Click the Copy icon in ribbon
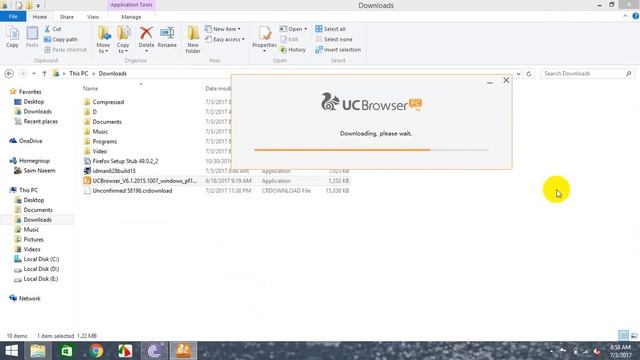 12,37
